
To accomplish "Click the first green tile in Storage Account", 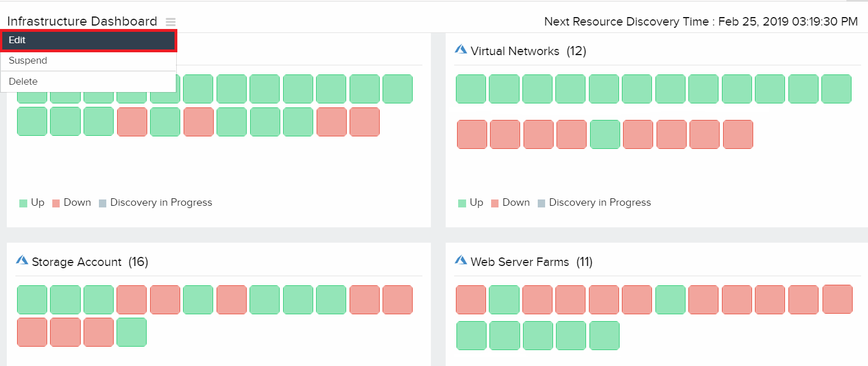I will pyautogui.click(x=32, y=300).
